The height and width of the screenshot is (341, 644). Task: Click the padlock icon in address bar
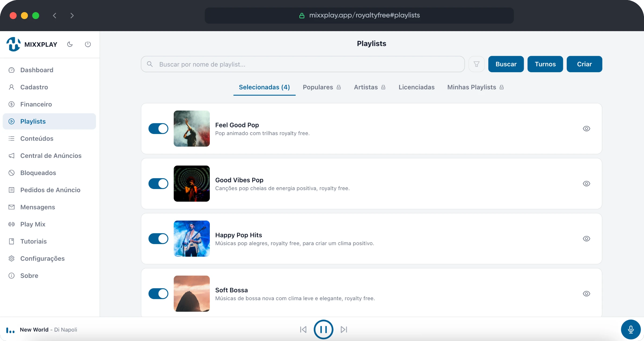302,16
